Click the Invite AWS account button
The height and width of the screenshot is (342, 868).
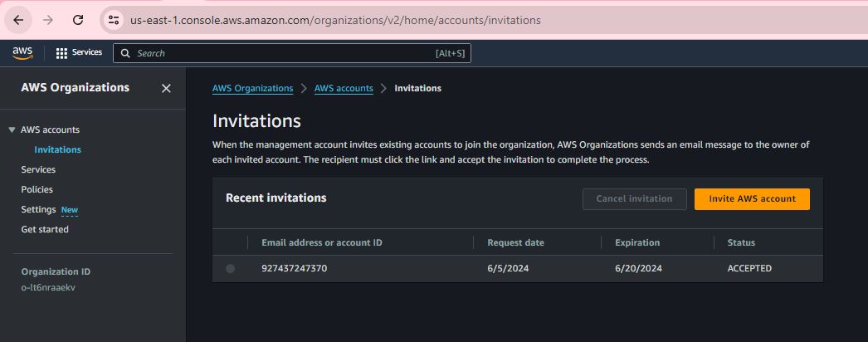[752, 199]
